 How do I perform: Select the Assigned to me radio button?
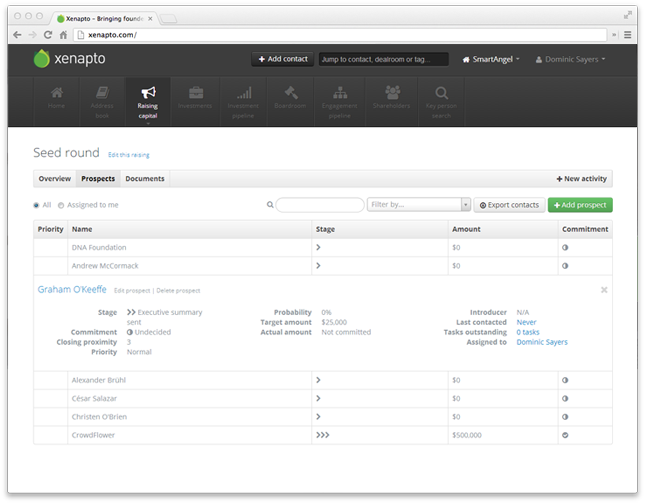tap(61, 205)
